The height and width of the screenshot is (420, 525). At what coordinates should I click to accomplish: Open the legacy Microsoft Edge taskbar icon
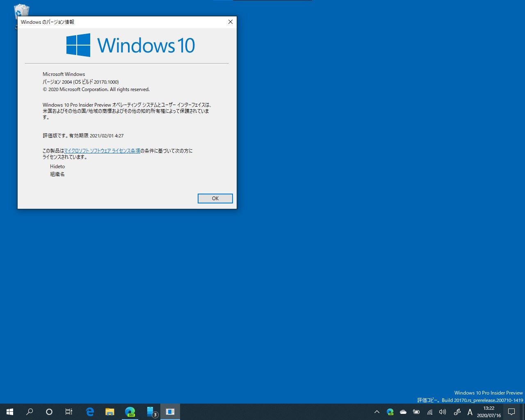pos(89,412)
